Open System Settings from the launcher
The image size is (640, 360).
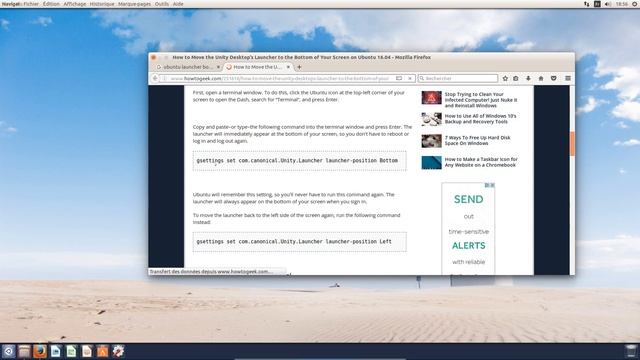click(118, 351)
